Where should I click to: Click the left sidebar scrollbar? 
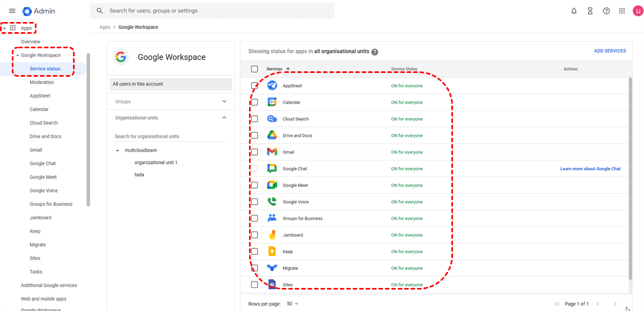[89, 129]
